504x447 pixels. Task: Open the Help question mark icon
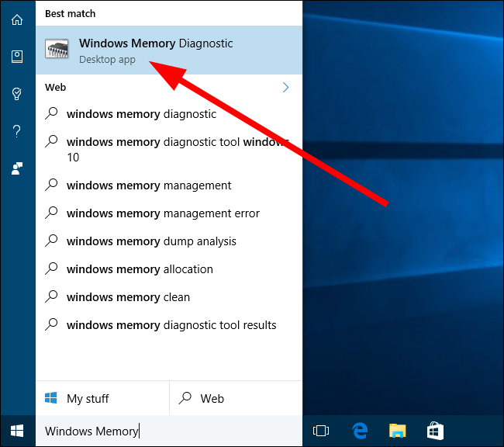[17, 131]
